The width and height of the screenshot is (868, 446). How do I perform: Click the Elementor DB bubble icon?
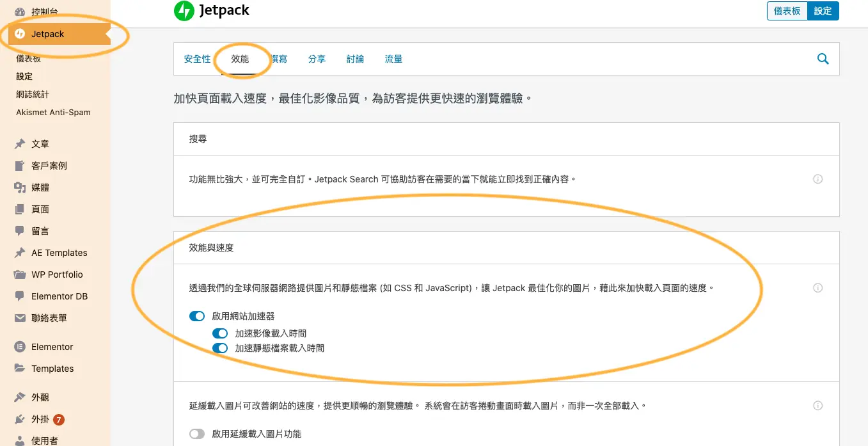coord(20,296)
